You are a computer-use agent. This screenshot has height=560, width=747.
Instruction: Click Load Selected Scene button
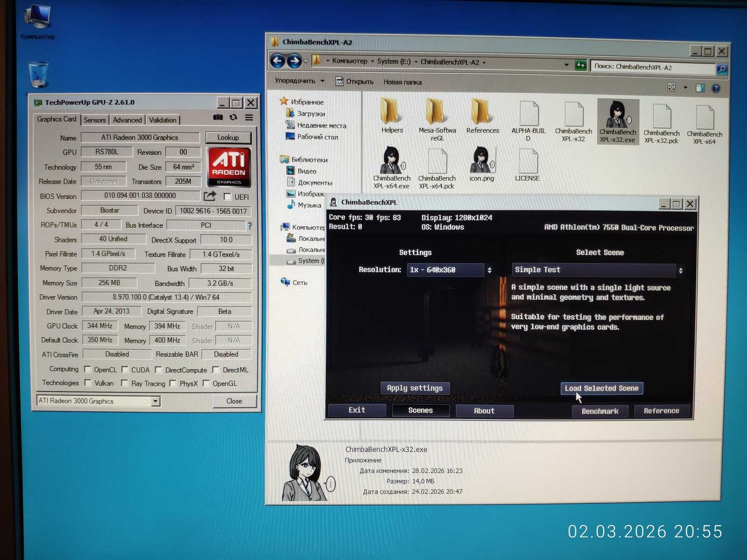point(602,388)
